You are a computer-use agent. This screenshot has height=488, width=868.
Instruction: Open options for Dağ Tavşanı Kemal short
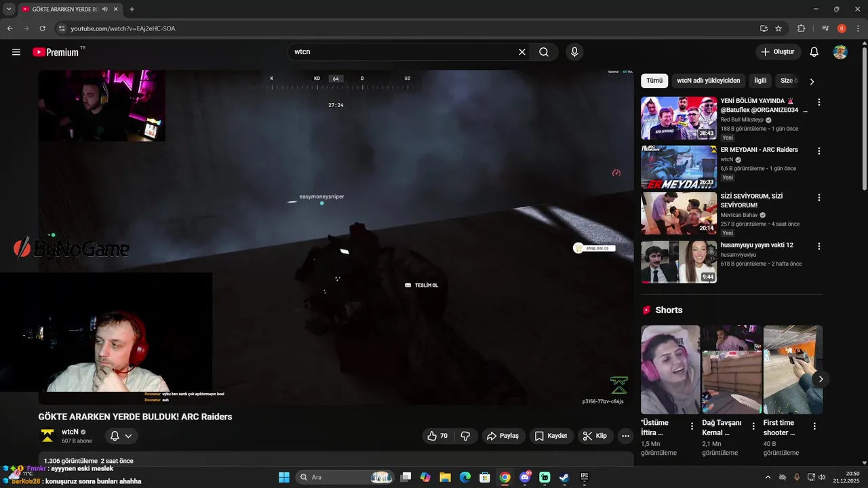[753, 426]
